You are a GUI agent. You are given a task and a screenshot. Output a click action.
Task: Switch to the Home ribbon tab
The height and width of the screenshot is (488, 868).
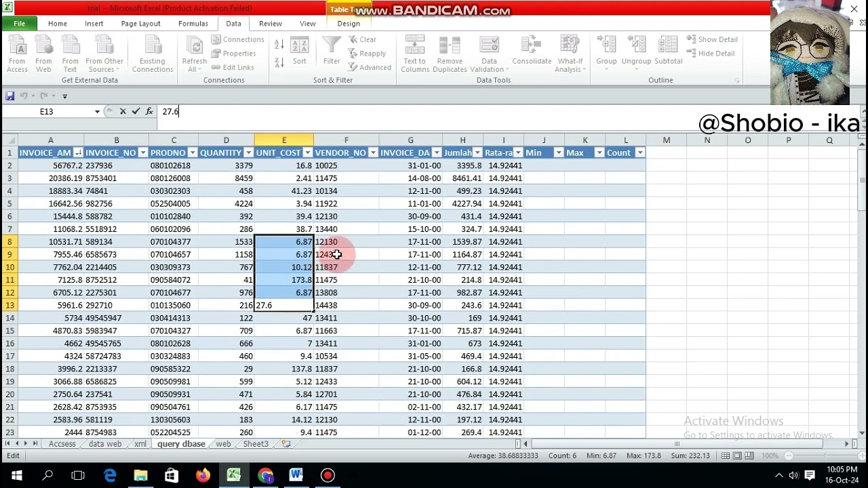[58, 24]
